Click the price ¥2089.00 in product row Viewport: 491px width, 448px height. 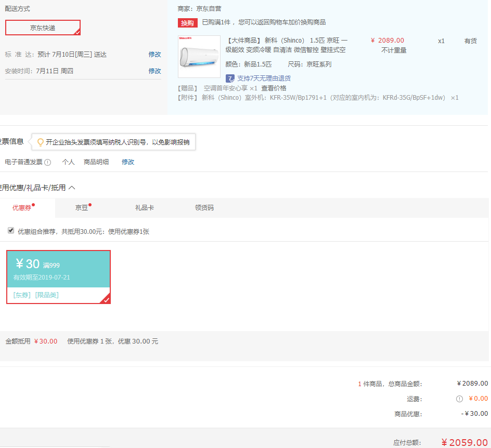coord(387,41)
